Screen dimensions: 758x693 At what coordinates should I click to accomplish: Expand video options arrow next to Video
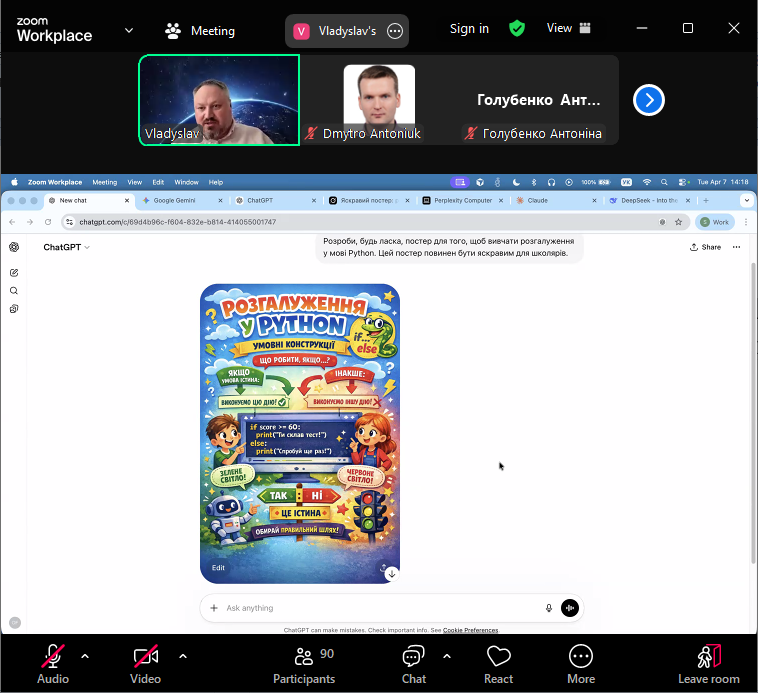click(x=183, y=656)
